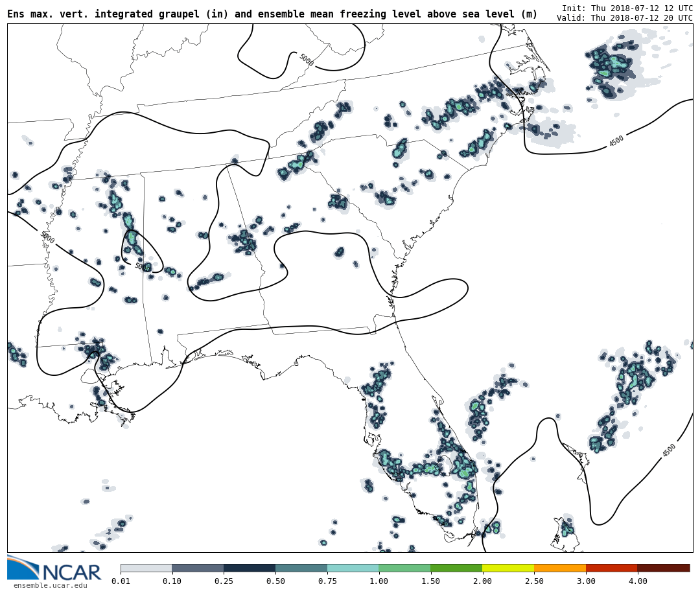
Task: Open the ensemble.ucar.edu link text
Action: click(x=50, y=586)
